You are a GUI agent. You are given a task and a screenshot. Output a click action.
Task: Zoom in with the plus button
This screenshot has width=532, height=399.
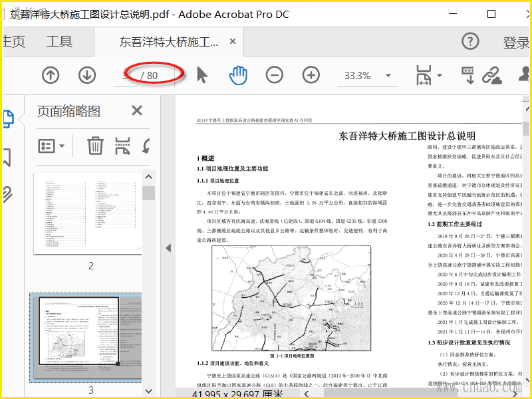coord(311,75)
